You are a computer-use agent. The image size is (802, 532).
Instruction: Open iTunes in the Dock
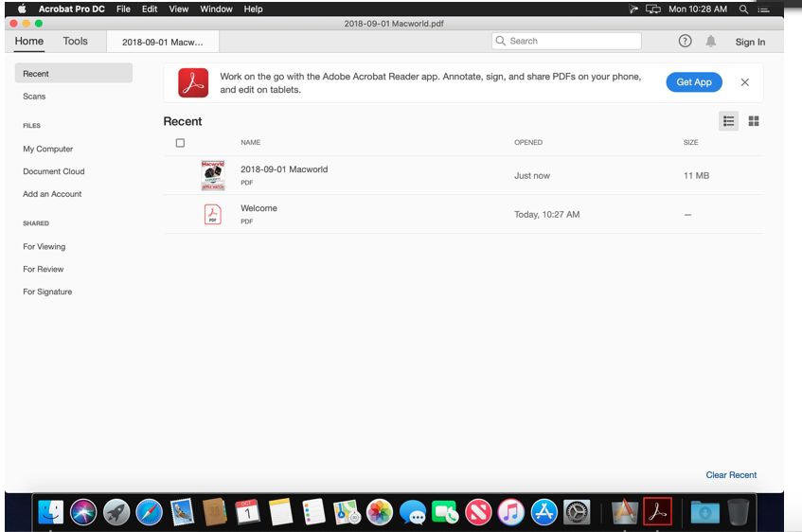click(511, 512)
